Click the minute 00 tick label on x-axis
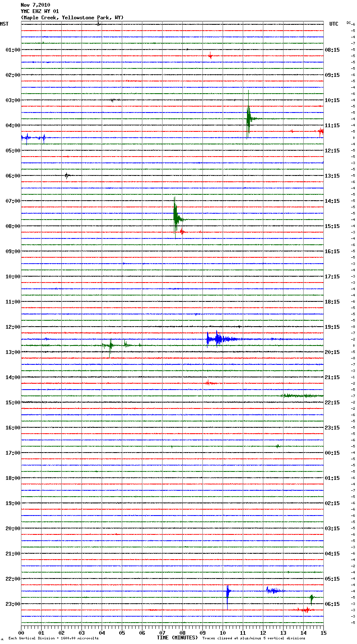Image resolution: width=357 pixels, height=644 pixels. click(x=21, y=633)
